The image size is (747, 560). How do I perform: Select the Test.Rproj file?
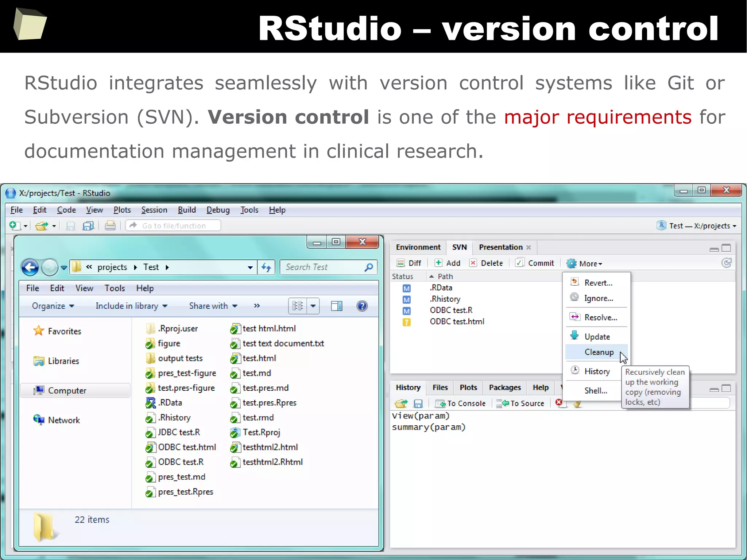point(256,432)
